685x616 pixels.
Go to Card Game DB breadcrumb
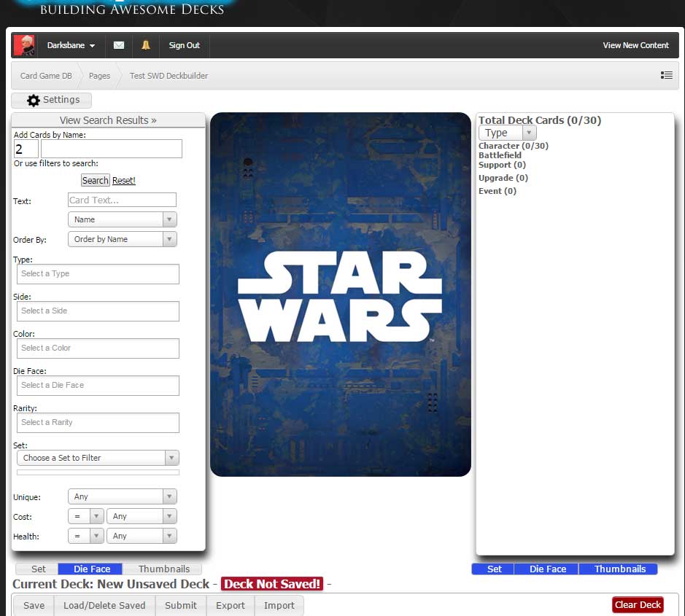tap(46, 76)
